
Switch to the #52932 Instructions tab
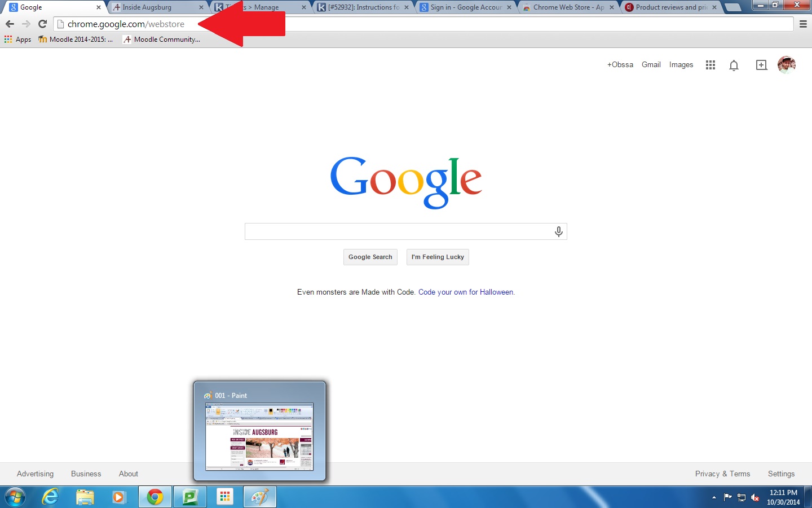point(363,7)
